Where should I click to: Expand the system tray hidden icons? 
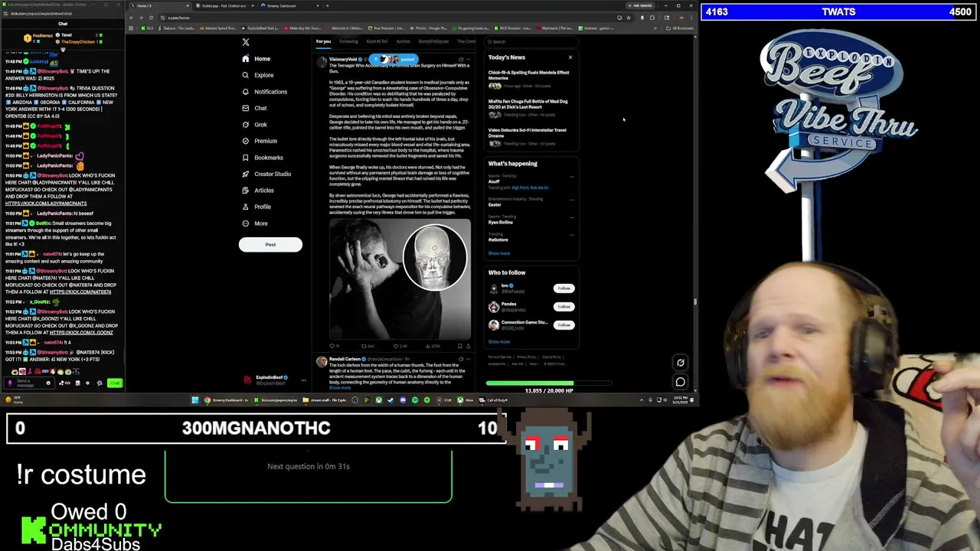tap(642, 400)
